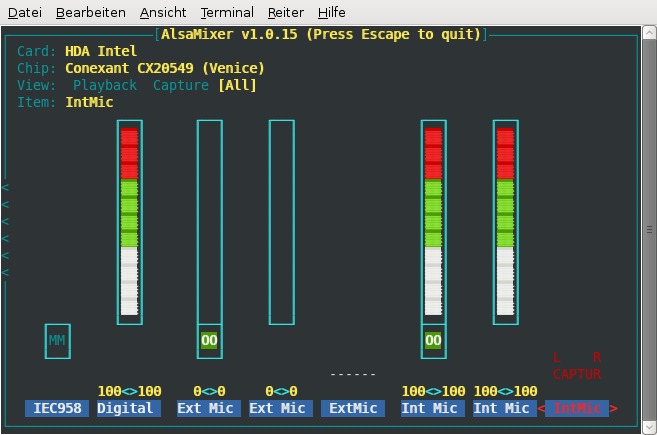
Task: Click the Digital 100<>100 level value
Action: tap(129, 391)
